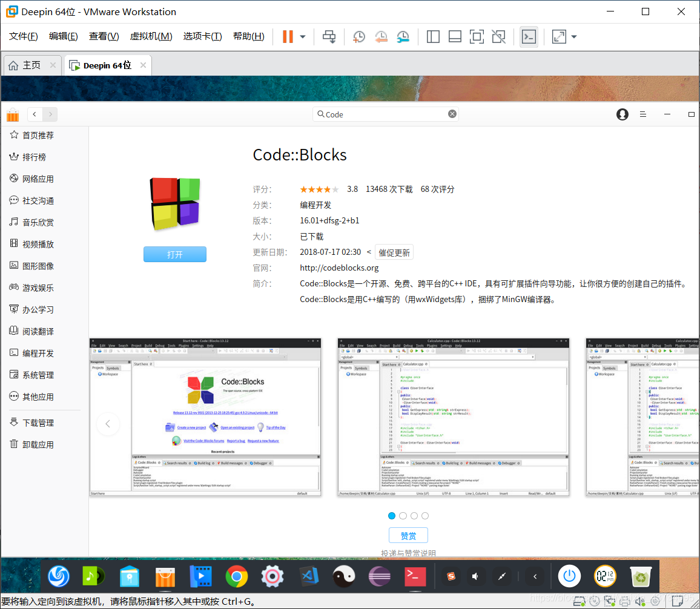
Task: Switch to Unity mode icon
Action: pos(499,36)
